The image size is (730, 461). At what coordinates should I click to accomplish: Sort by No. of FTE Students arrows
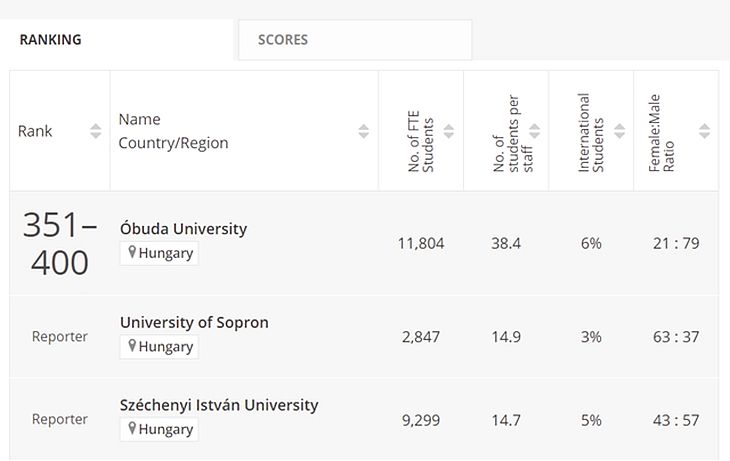coord(449,131)
